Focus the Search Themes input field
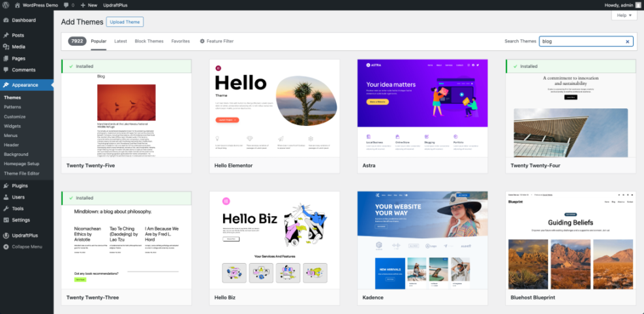644x314 pixels. pyautogui.click(x=586, y=41)
